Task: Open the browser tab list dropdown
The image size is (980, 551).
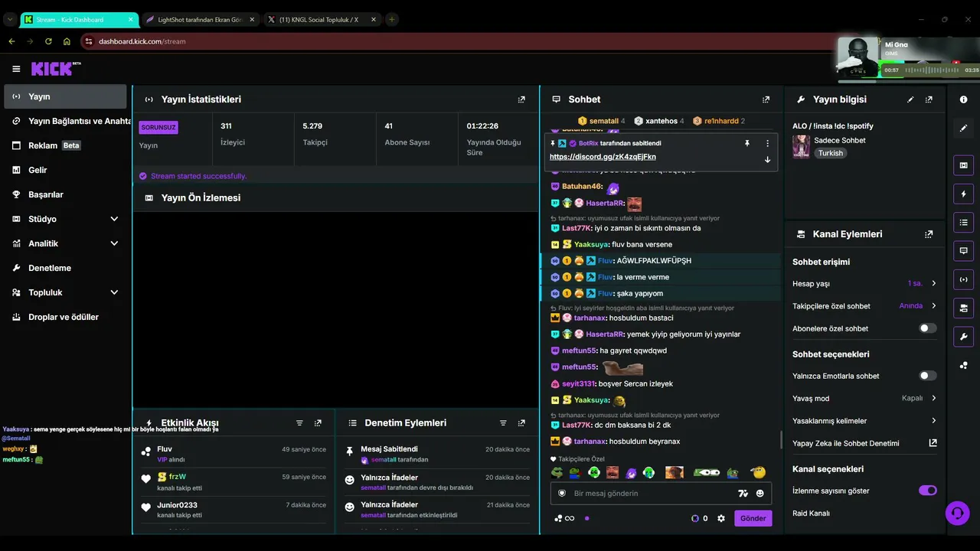Action: (x=10, y=19)
